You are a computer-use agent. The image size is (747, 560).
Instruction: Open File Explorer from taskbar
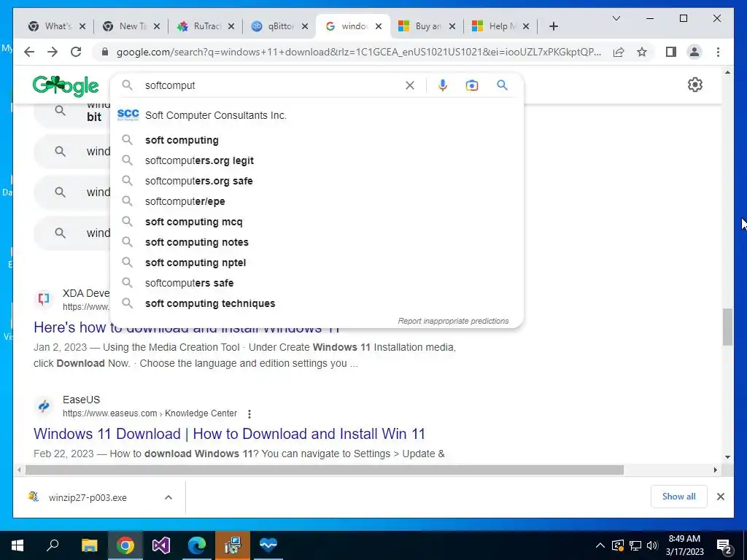89,545
